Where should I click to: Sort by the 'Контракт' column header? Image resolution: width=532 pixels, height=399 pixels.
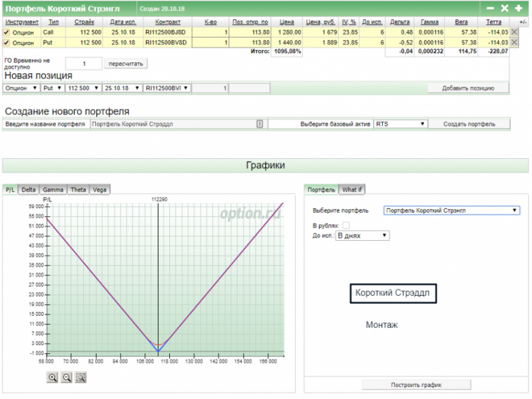click(x=168, y=22)
